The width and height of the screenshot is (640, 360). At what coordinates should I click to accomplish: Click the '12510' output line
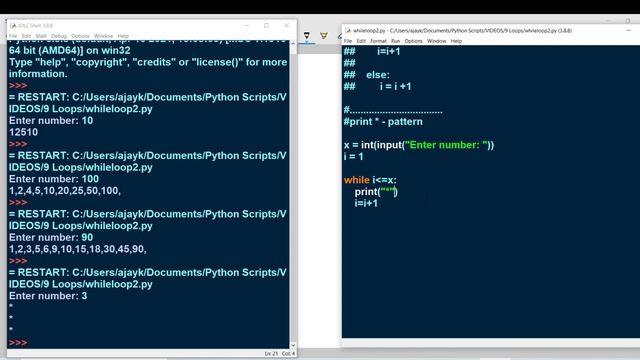click(x=23, y=132)
